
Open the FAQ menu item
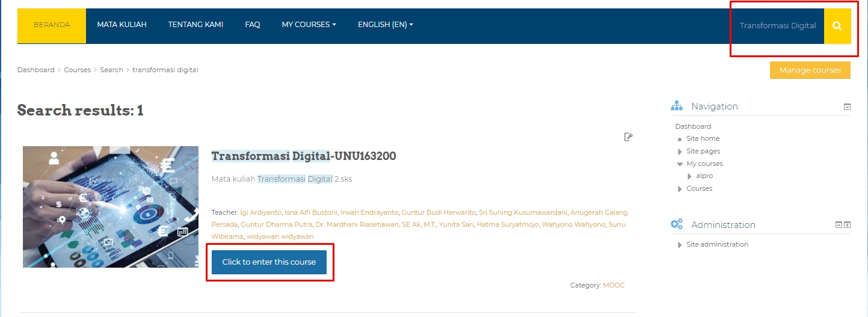252,25
